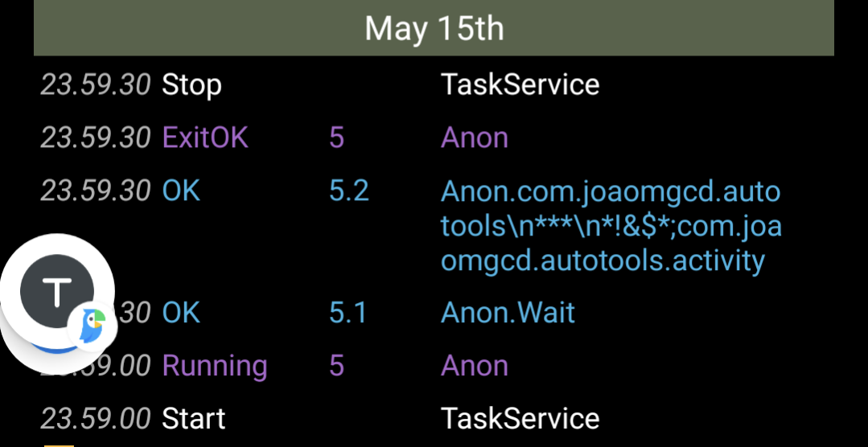Tap task ID 5 in Running row
This screenshot has width=868, height=447.
coord(336,366)
